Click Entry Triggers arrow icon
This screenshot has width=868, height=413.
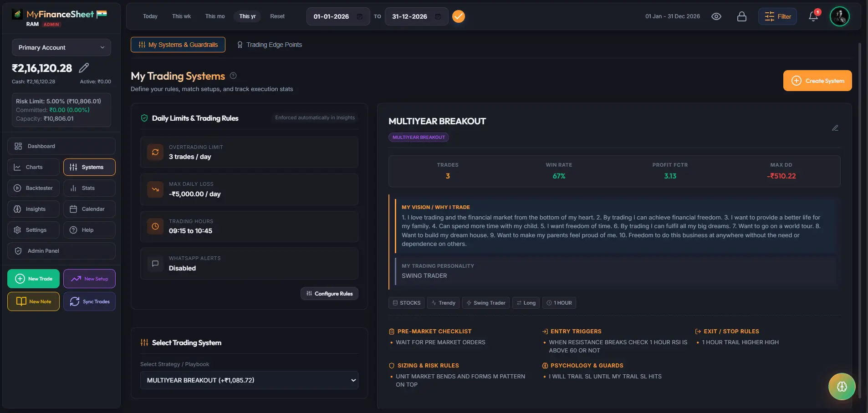pyautogui.click(x=545, y=331)
